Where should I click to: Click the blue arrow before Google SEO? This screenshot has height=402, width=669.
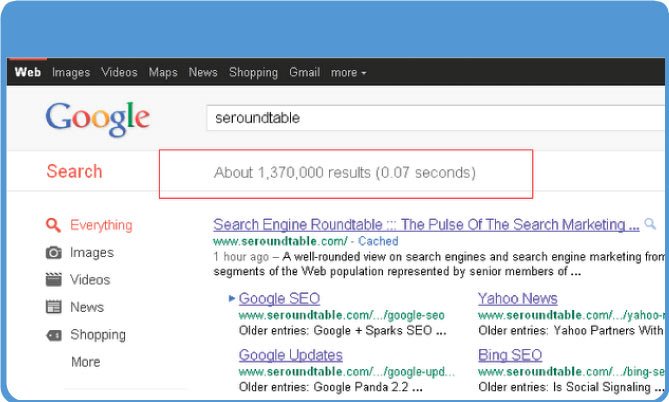click(232, 298)
